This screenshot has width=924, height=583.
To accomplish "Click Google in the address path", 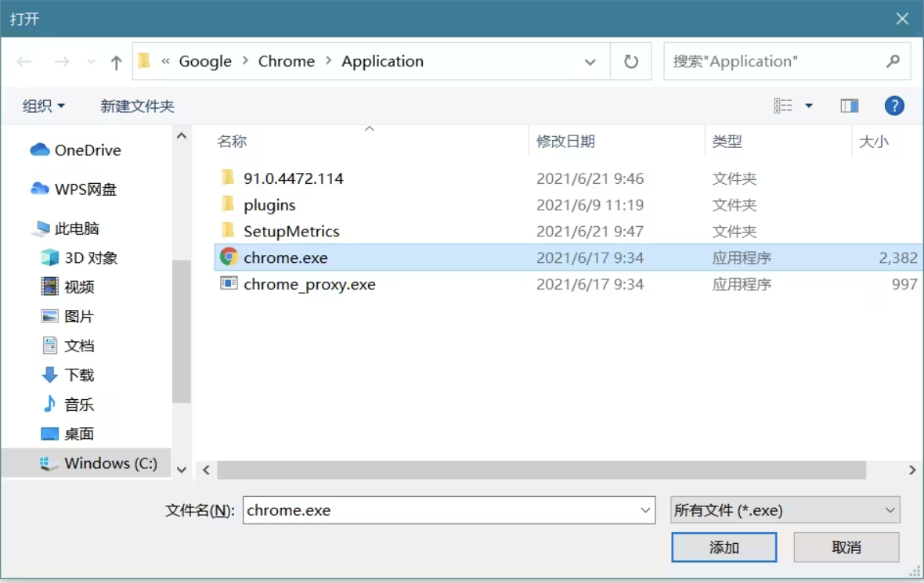I will click(x=205, y=61).
